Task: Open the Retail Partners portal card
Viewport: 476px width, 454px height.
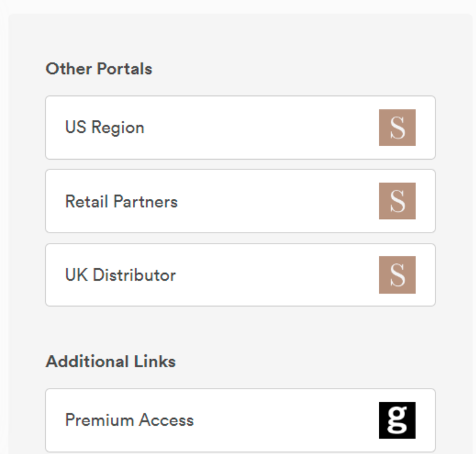Action: click(240, 201)
